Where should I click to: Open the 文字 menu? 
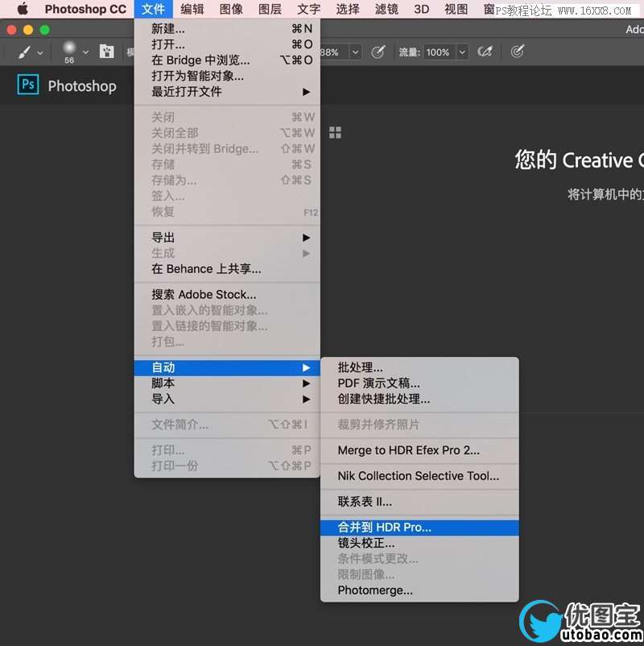308,9
